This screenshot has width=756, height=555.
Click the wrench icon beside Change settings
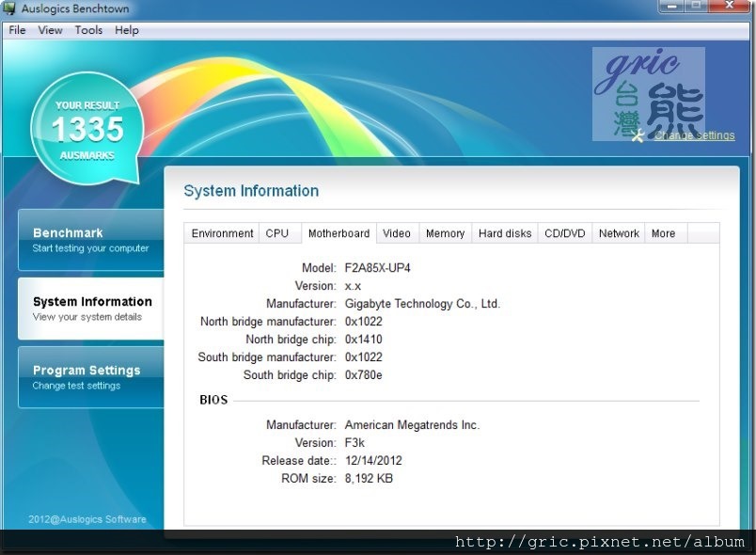639,135
